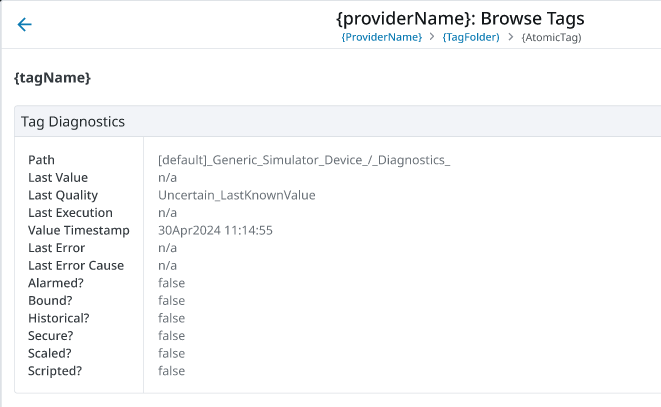Select the 30Apr2024 11:14:55 timestamp
The image size is (661, 407).
point(215,230)
